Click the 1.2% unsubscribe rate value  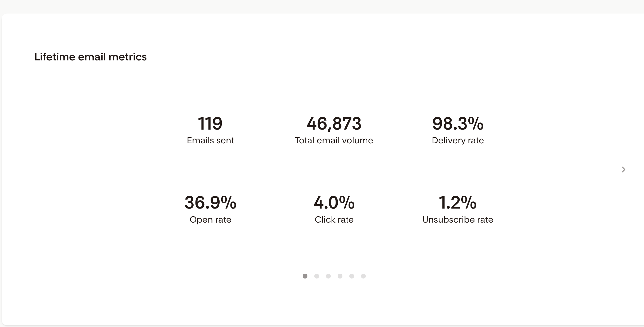[458, 203]
